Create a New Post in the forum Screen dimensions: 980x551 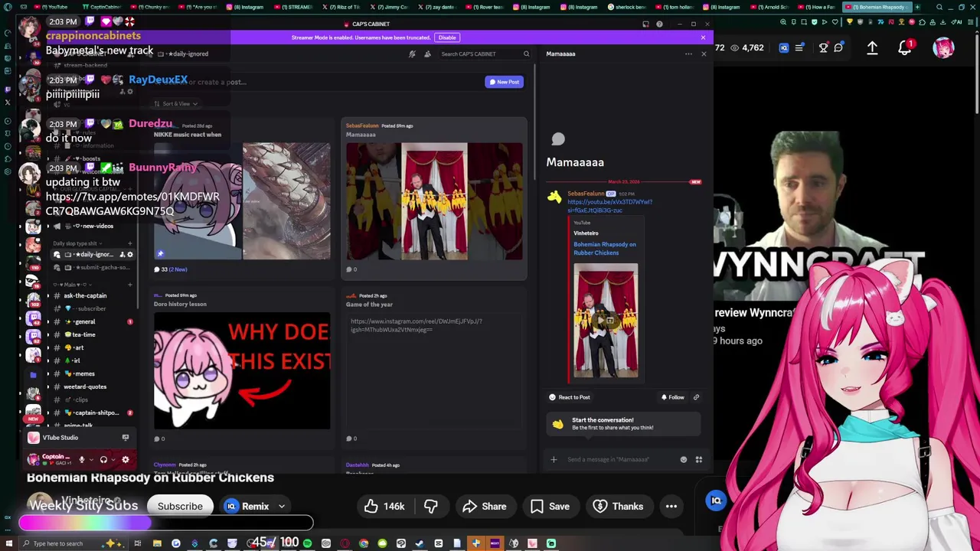(x=505, y=82)
